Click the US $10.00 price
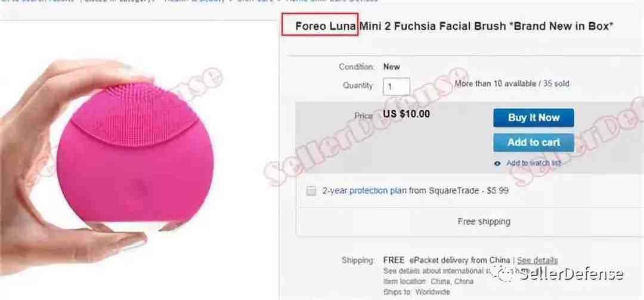The height and width of the screenshot is (300, 644). click(406, 114)
